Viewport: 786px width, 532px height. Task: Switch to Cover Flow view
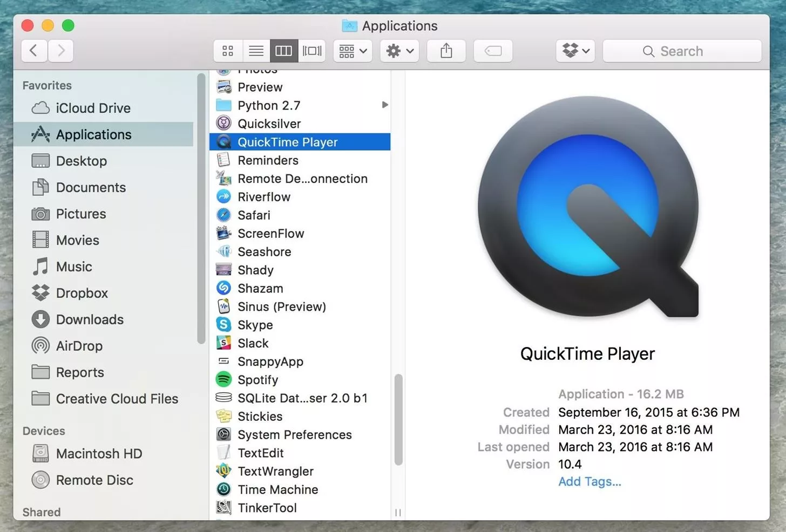312,50
